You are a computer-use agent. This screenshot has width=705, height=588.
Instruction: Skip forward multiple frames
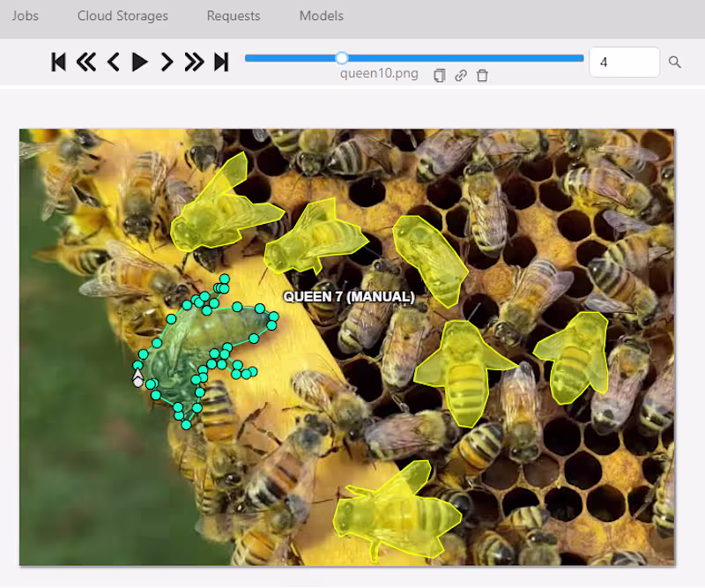tap(193, 62)
